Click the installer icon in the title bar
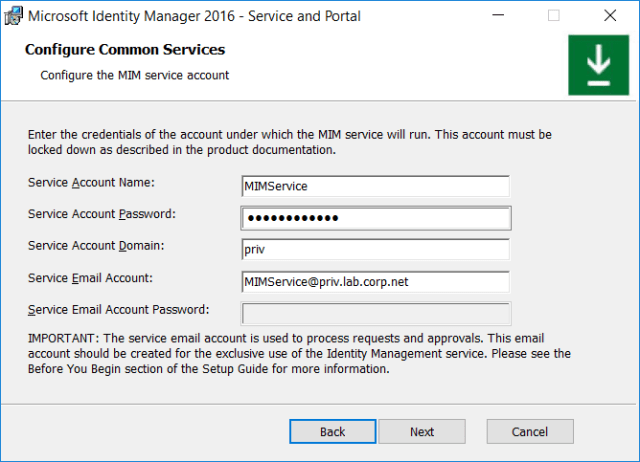The height and width of the screenshot is (462, 640). [14, 16]
